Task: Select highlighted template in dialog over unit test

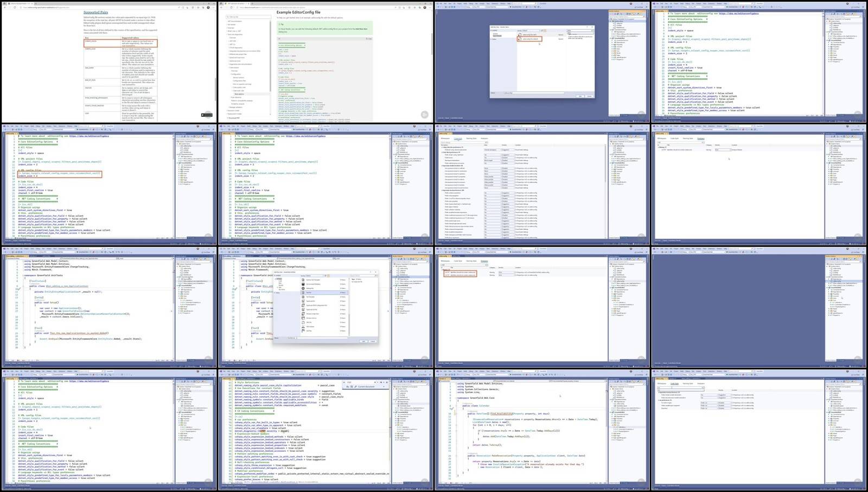Action: pyautogui.click(x=324, y=293)
